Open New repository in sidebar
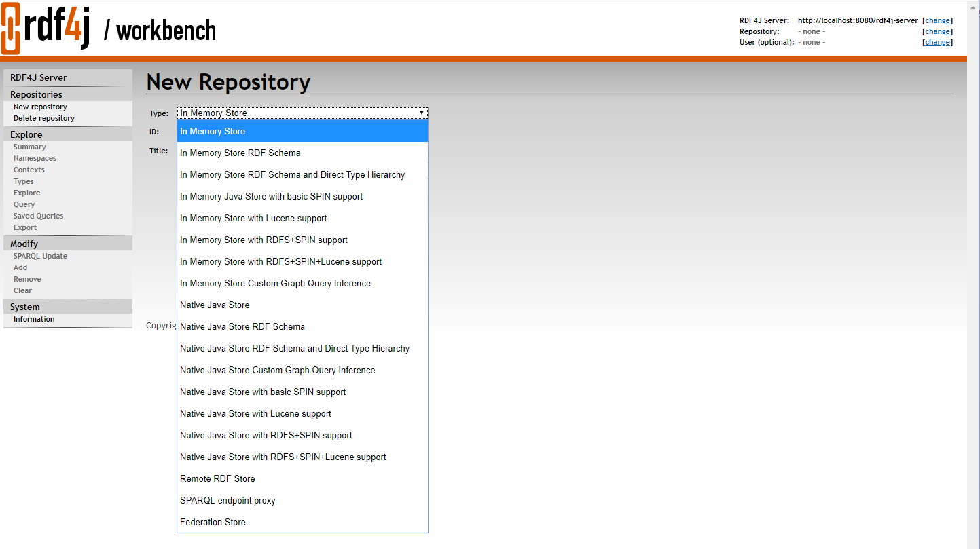This screenshot has width=980, height=549. pos(40,107)
